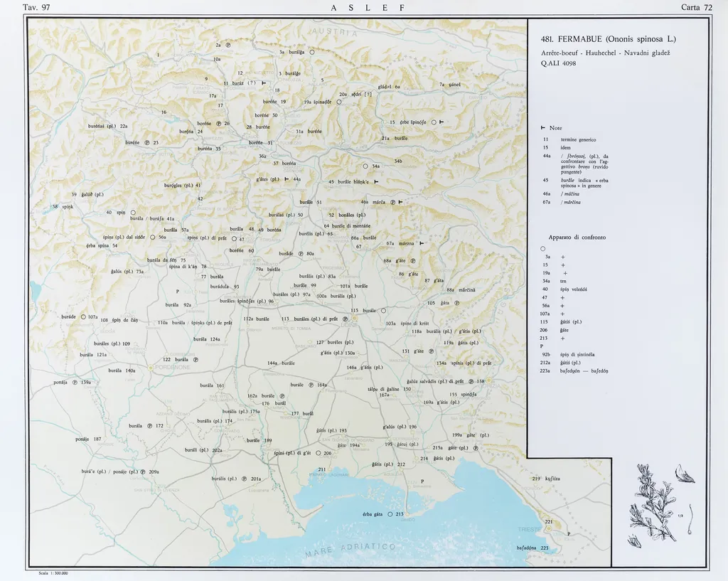Screen dimensions: 728x581
Task: Select the open circle under Apparato di confronto
Action: [x=542, y=247]
